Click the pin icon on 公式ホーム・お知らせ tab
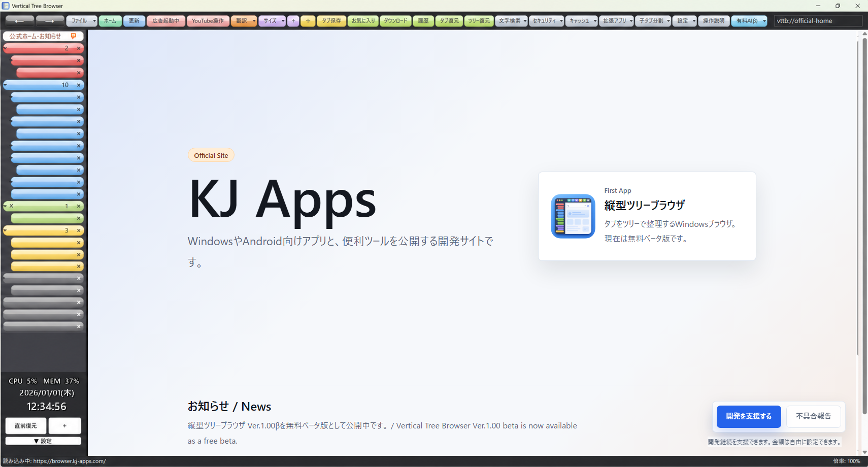The image size is (868, 467). pyautogui.click(x=74, y=36)
